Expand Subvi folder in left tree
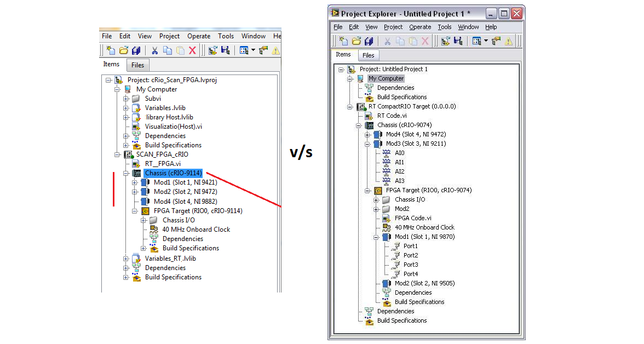Image resolution: width=644 pixels, height=344 pixels. (x=126, y=99)
